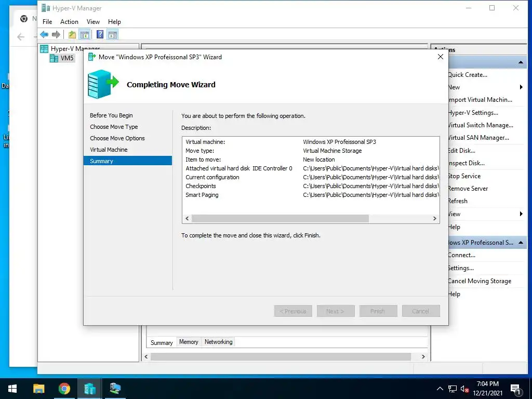The height and width of the screenshot is (399, 532).
Task: Click the network tray icon
Action: point(453,389)
